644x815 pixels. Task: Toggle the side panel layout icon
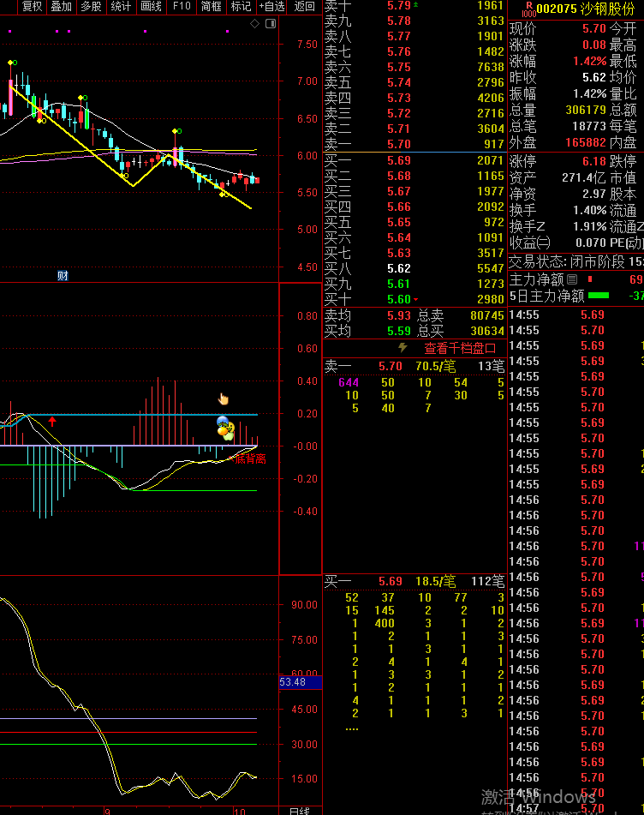tap(271, 23)
